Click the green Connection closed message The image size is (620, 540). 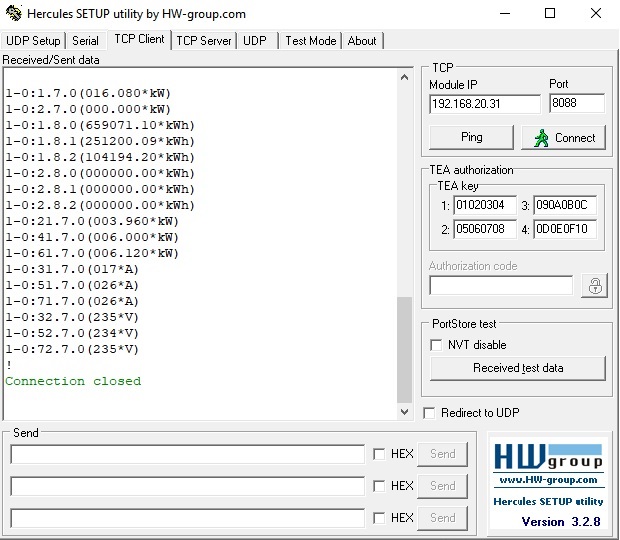coord(73,381)
